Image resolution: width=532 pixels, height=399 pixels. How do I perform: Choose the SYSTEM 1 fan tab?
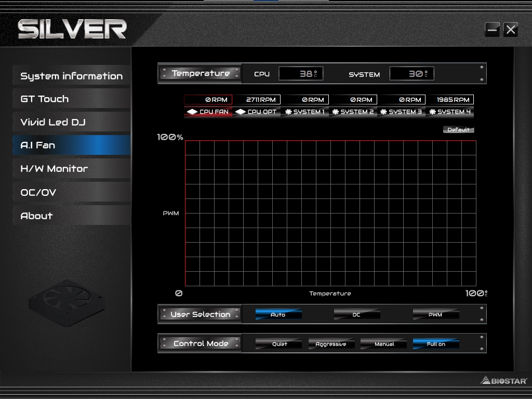(304, 112)
